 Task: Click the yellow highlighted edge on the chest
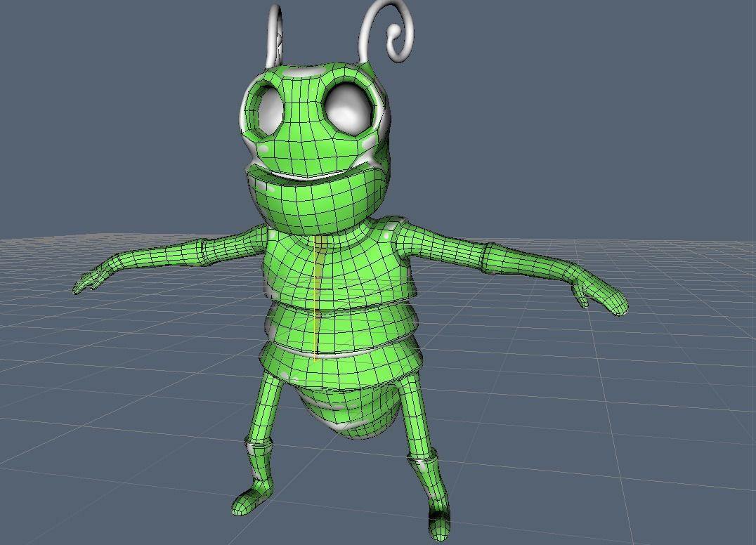pos(315,297)
